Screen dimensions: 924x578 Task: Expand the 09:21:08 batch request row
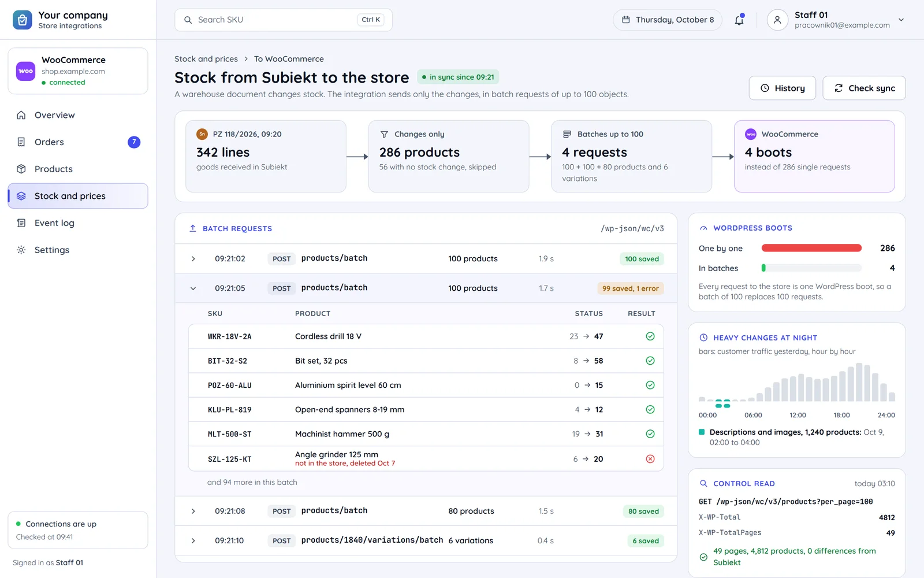coord(193,512)
